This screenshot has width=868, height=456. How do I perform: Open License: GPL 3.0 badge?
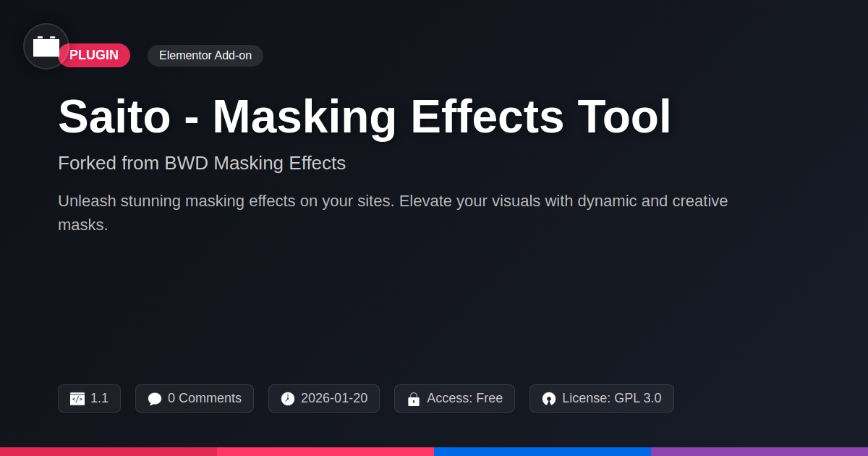602,398
